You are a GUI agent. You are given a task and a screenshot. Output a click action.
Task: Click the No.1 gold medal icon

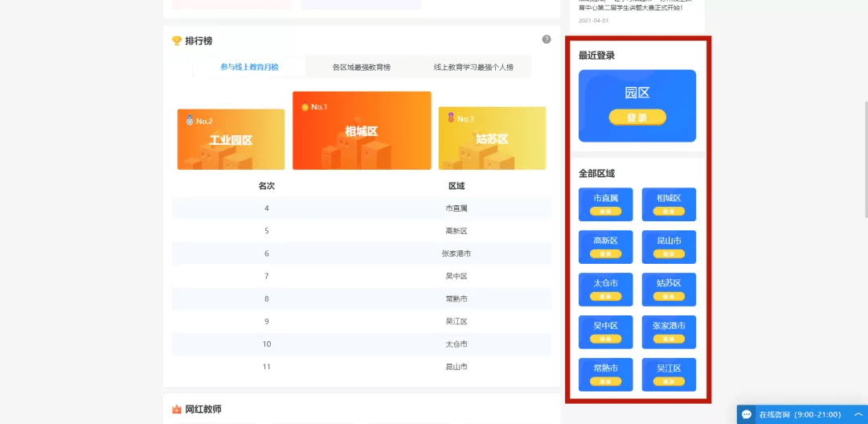[305, 107]
